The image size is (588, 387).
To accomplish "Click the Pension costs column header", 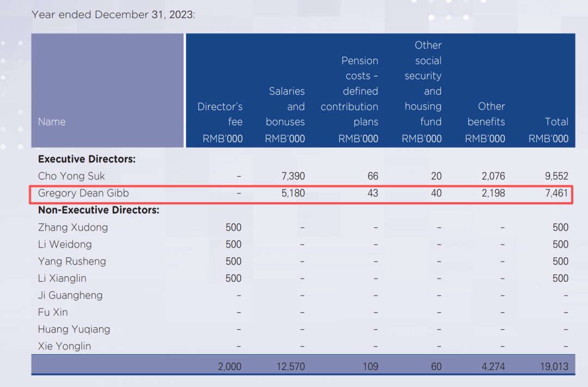I will point(350,99).
